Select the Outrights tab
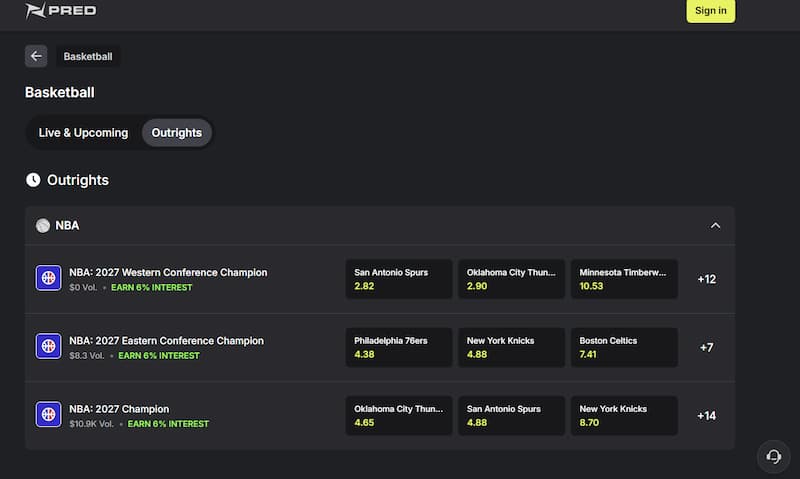The image size is (800, 479). tap(177, 133)
